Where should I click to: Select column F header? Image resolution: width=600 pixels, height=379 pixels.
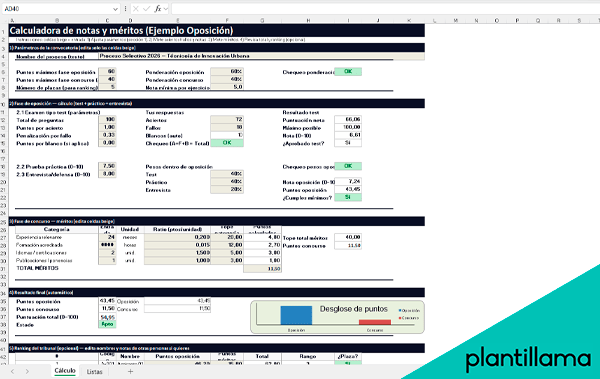[x=227, y=20]
